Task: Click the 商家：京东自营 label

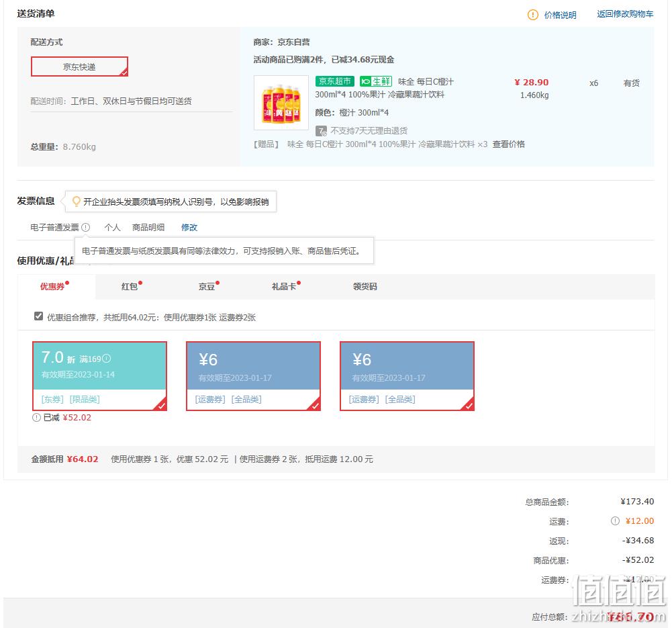Action: [x=281, y=42]
